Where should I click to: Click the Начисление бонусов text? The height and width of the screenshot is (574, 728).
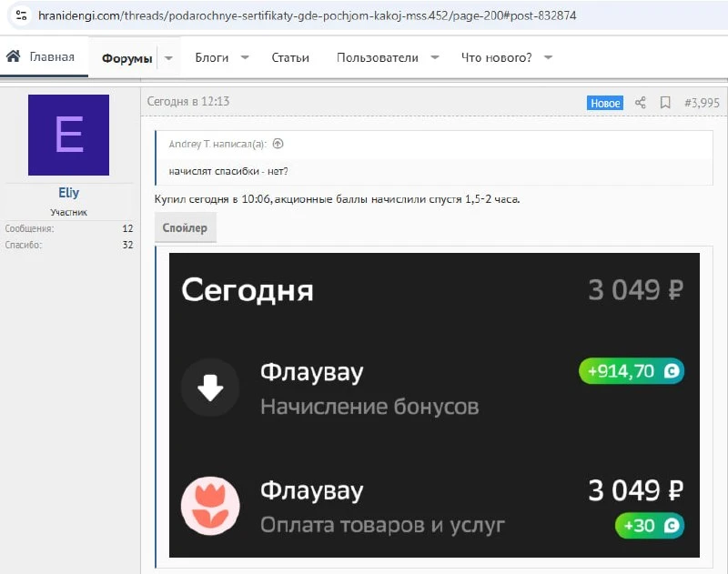[369, 407]
